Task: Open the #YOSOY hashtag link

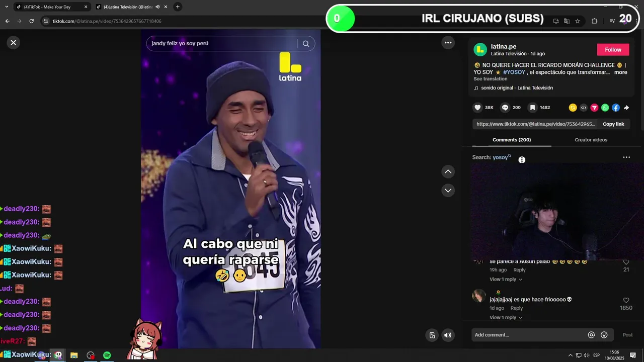Action: (514, 72)
